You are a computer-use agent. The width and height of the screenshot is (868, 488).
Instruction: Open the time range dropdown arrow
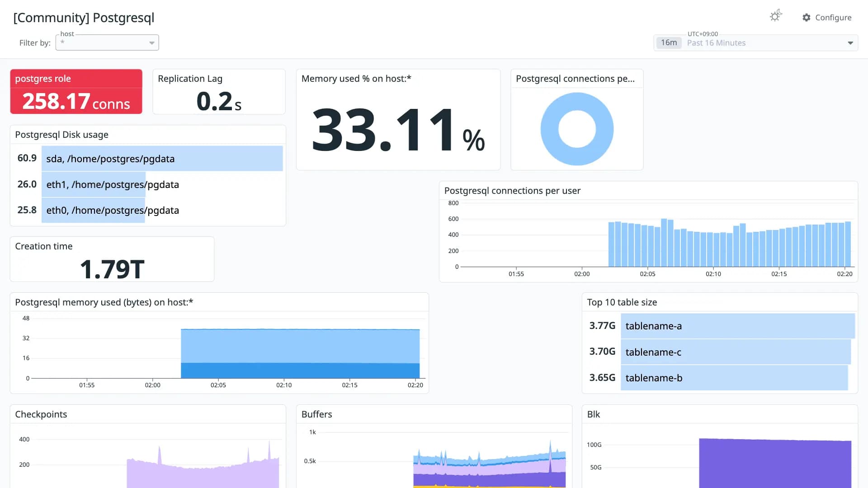[x=850, y=43]
